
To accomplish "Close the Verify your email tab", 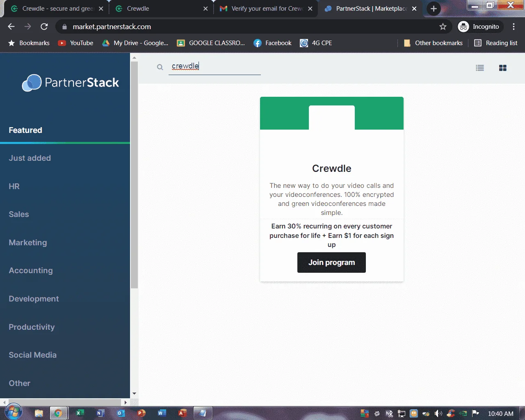I will tap(310, 9).
